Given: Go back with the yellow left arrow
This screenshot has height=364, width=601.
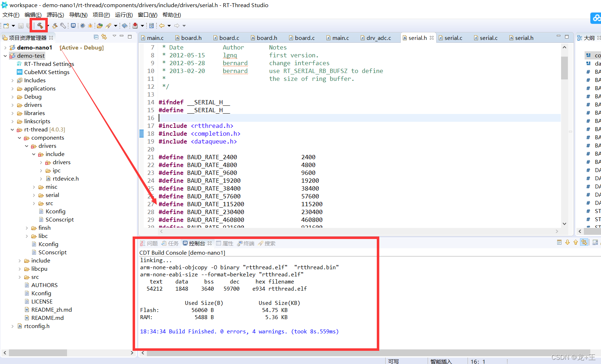Looking at the screenshot, I should pyautogui.click(x=162, y=26).
